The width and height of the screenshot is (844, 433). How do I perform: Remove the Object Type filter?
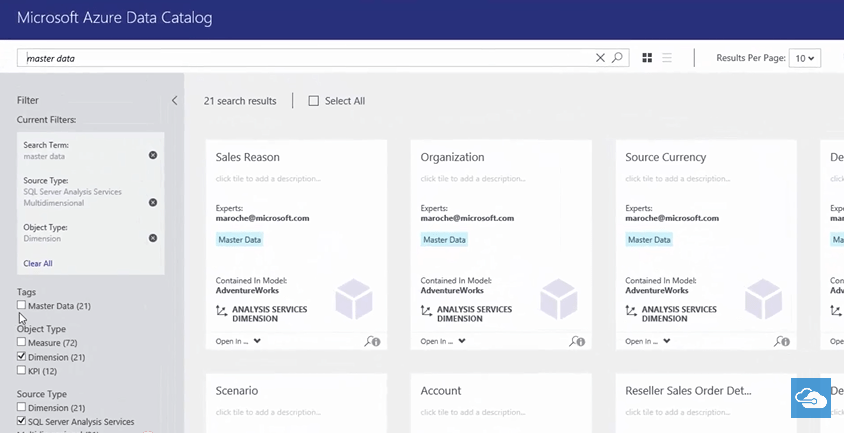153,238
